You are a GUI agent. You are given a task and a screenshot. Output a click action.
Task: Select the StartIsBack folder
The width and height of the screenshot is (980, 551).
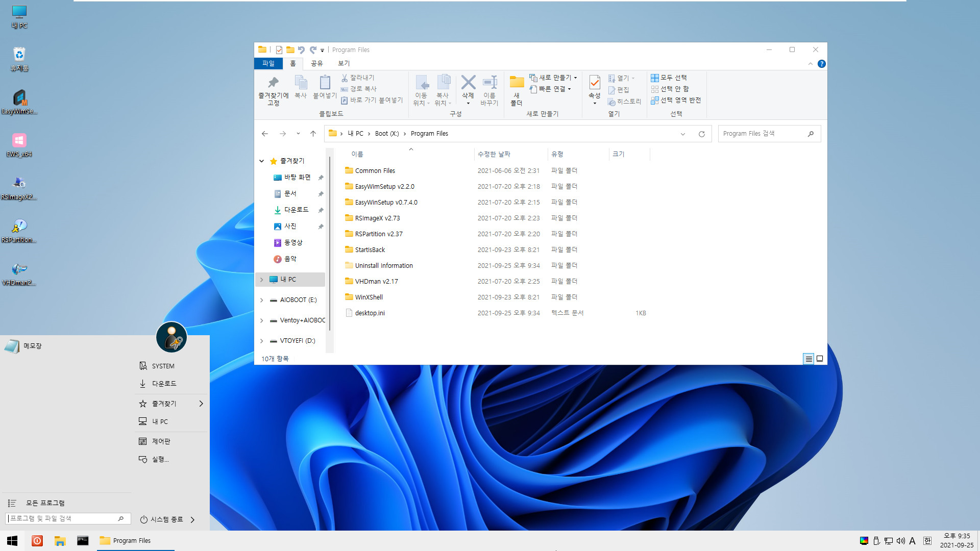pos(370,250)
